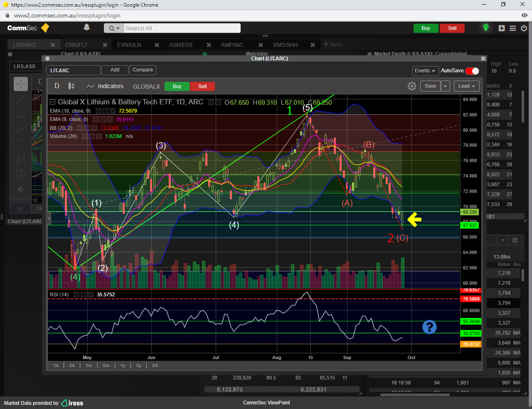The height and width of the screenshot is (409, 532).
Task: Click the LIT.ARC symbol input field
Action: coord(73,70)
